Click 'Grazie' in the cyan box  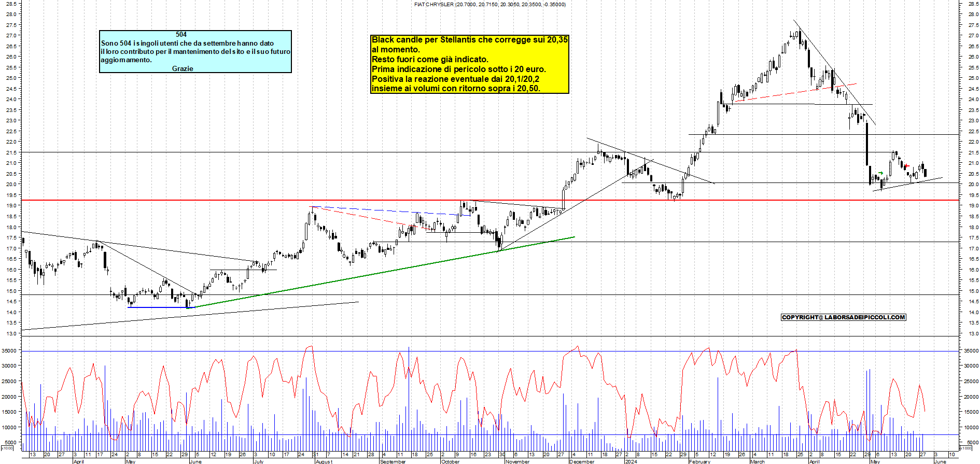(x=183, y=68)
